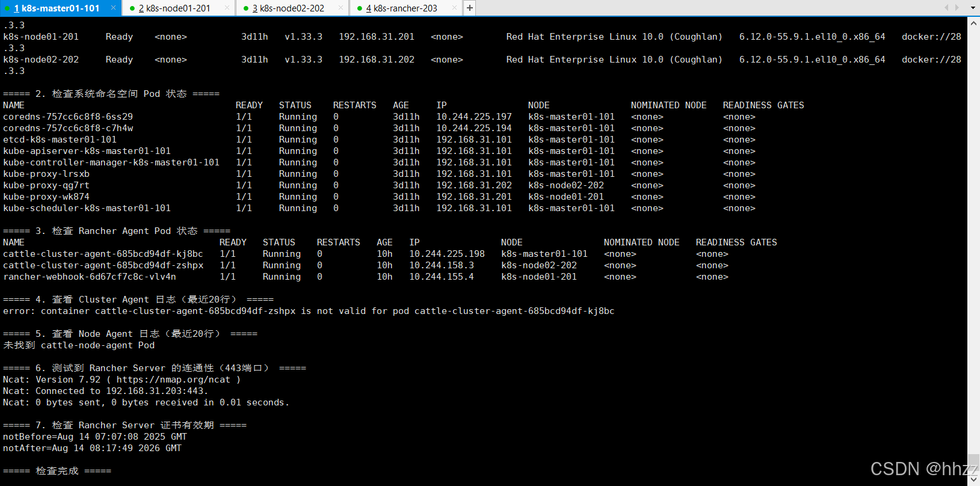Add a new session tab with plus button
The width and height of the screenshot is (980, 486).
pos(470,8)
